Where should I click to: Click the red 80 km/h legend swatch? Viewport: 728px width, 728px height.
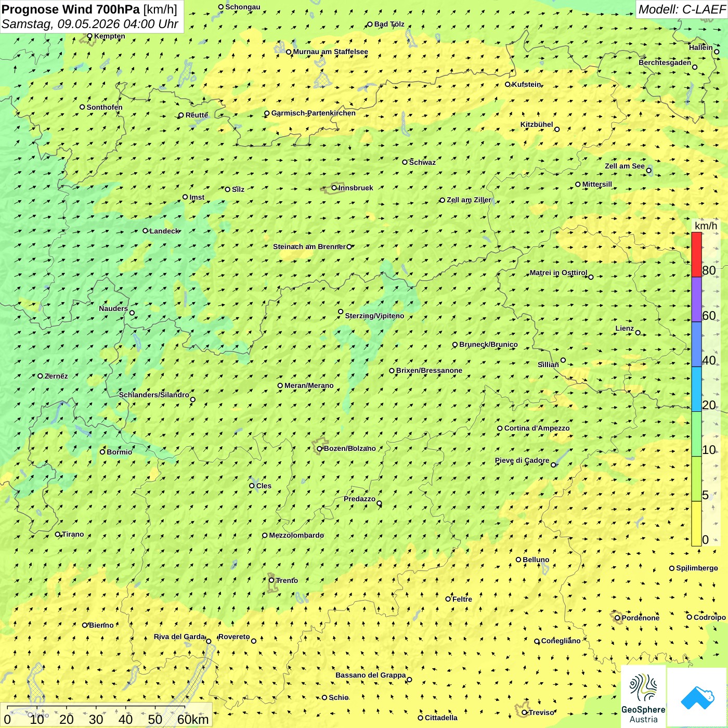(696, 255)
